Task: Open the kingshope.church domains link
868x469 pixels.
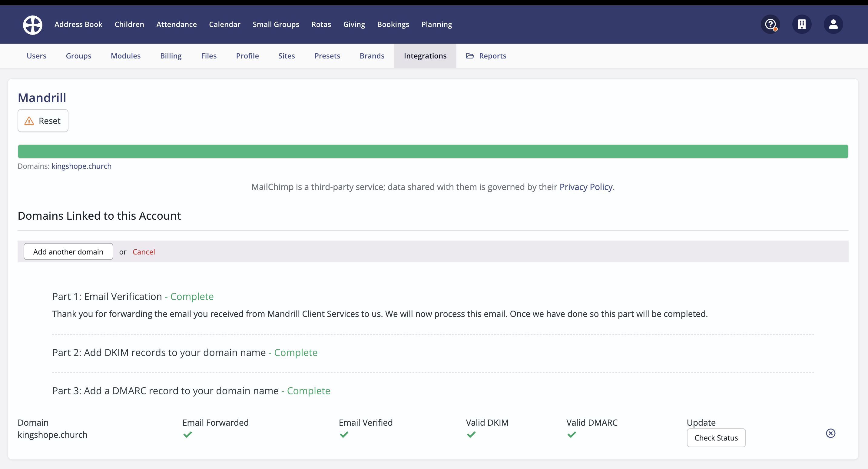Action: click(x=81, y=166)
